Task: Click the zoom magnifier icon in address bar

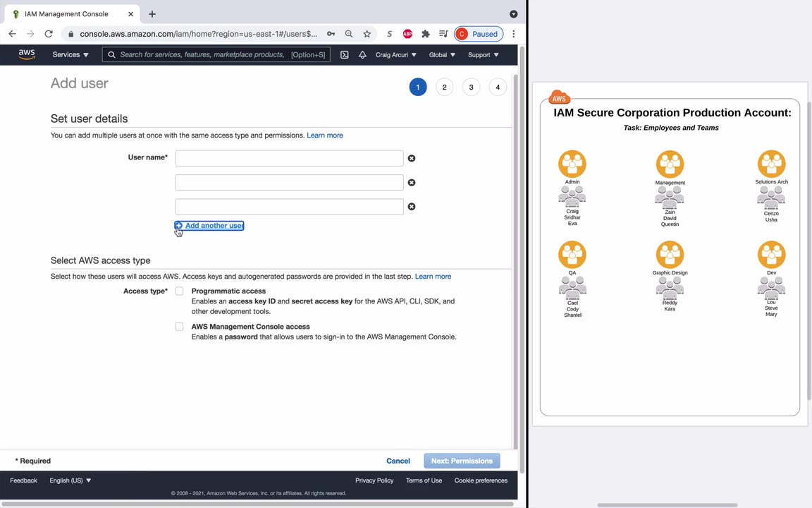Action: tap(349, 34)
